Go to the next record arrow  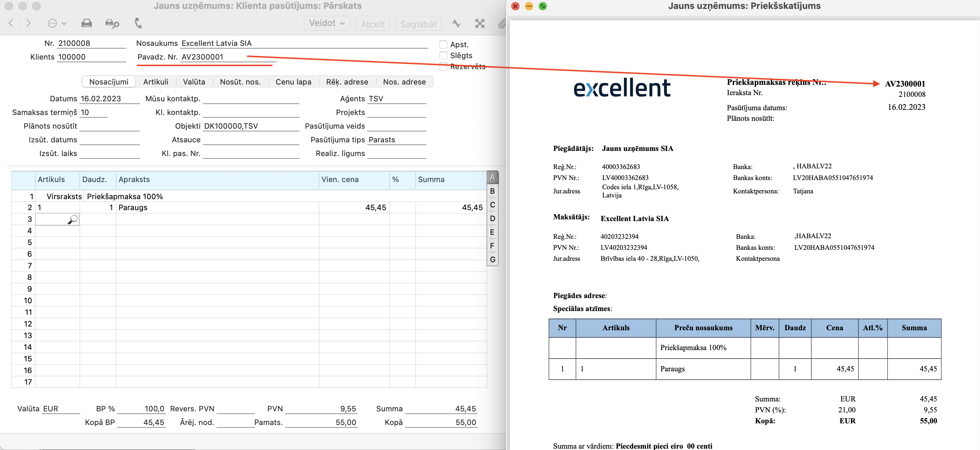pos(28,23)
